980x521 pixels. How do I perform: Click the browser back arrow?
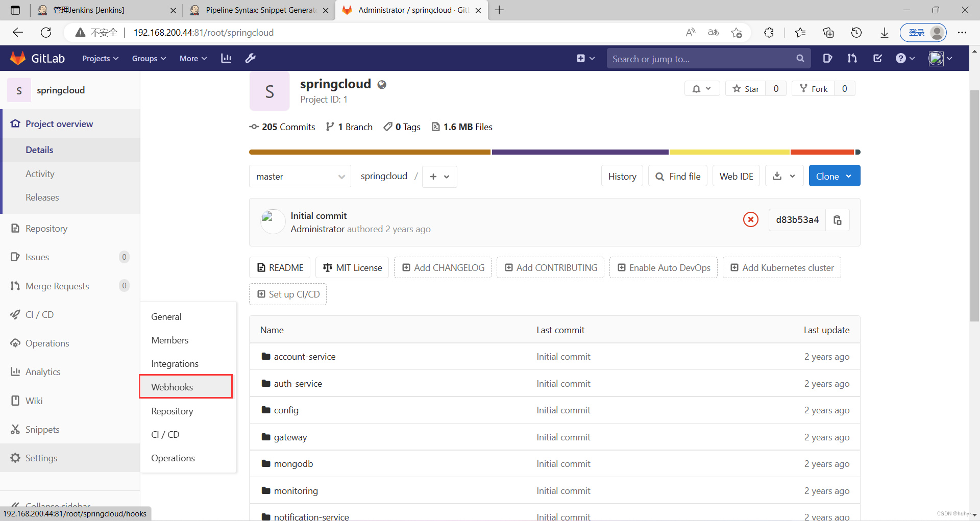[18, 32]
